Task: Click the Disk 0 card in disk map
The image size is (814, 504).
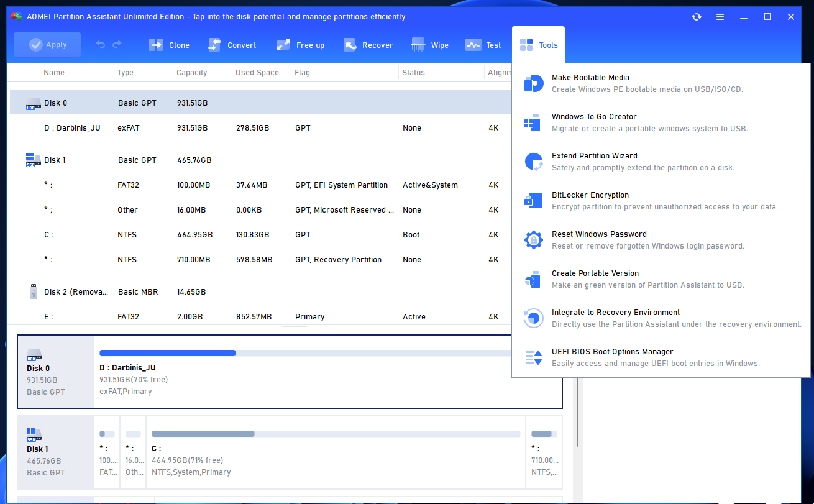Action: [x=56, y=371]
